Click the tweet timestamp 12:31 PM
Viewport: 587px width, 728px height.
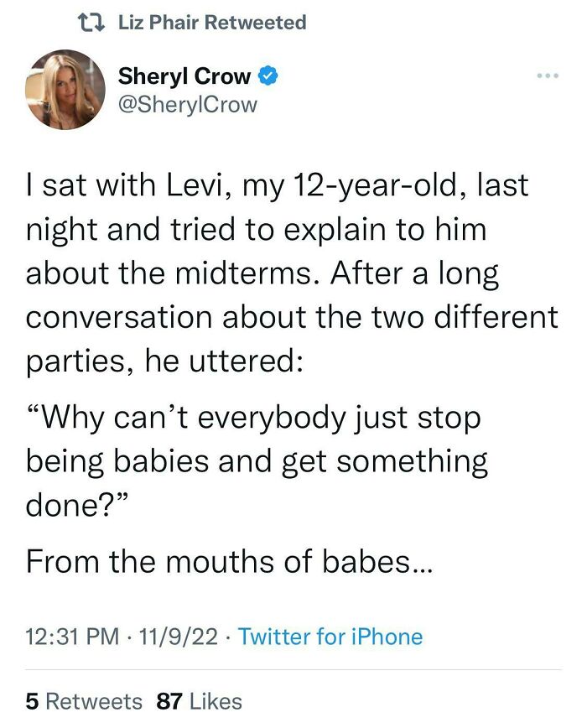tap(64, 637)
